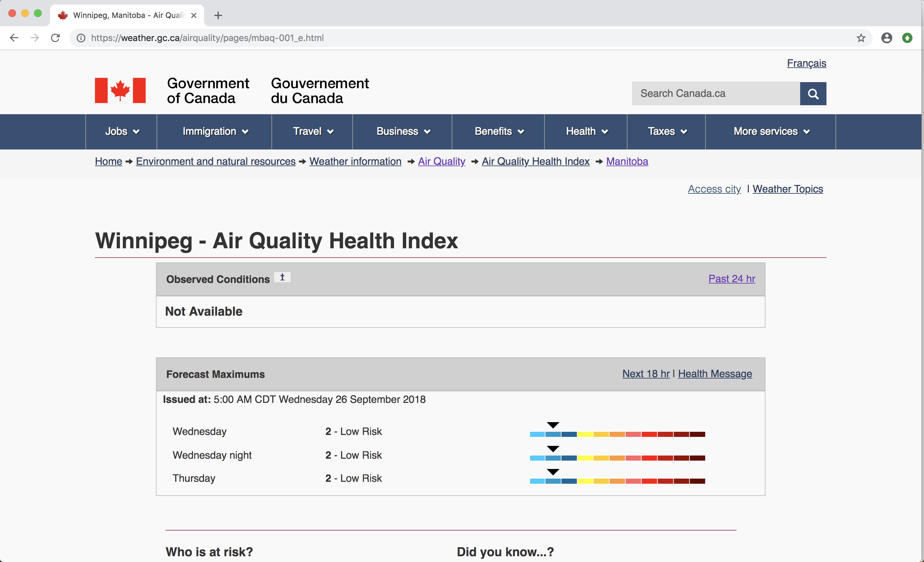Open the Past 24 hr link
This screenshot has width=924, height=562.
731,278
